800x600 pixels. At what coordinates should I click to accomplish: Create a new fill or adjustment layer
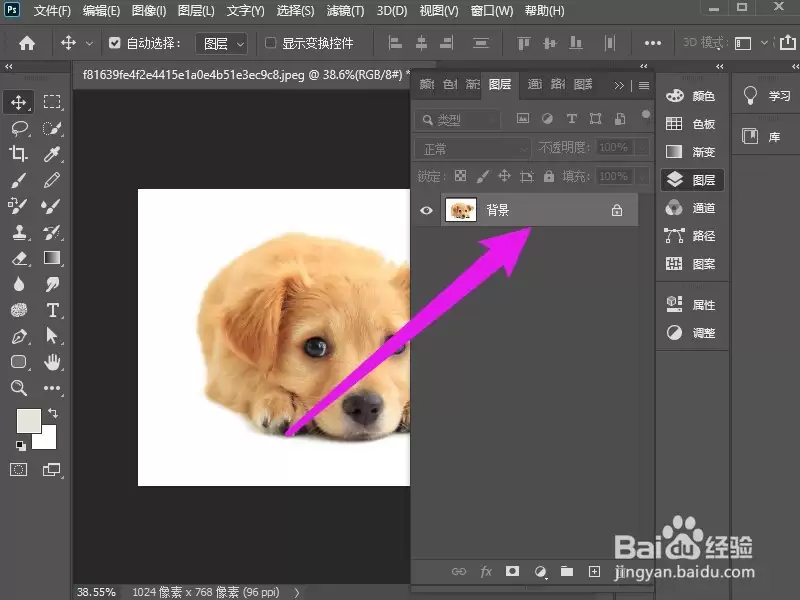[x=540, y=572]
